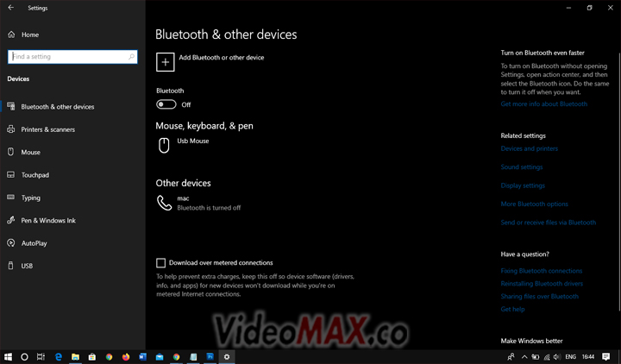Go back using the Settings back arrow
The width and height of the screenshot is (621, 364).
(10, 8)
